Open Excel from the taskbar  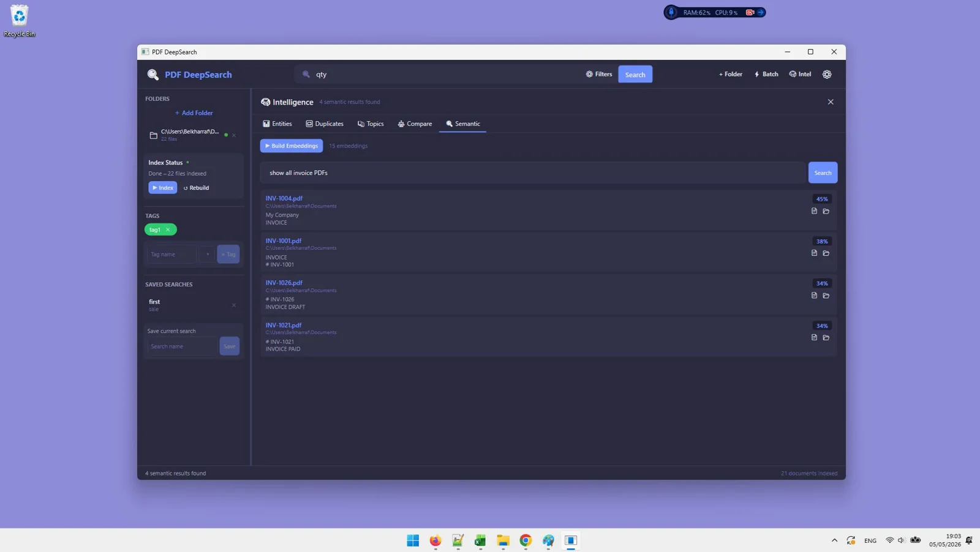click(480, 540)
